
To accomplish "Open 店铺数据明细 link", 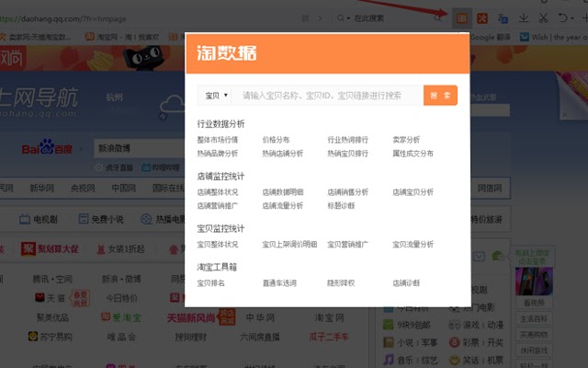I will point(283,192).
